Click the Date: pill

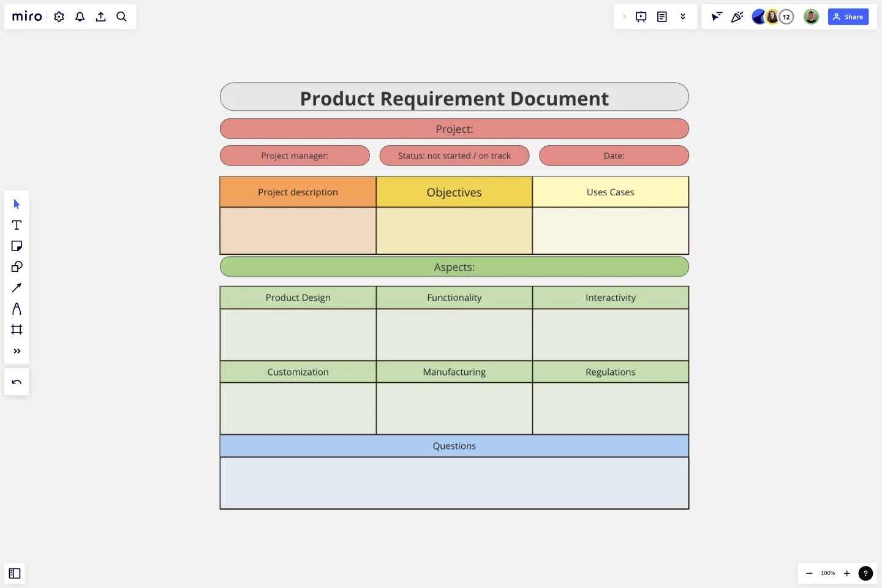pyautogui.click(x=614, y=156)
